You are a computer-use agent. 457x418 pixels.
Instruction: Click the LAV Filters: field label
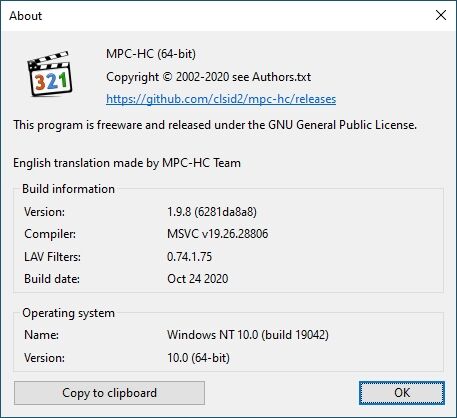52,257
